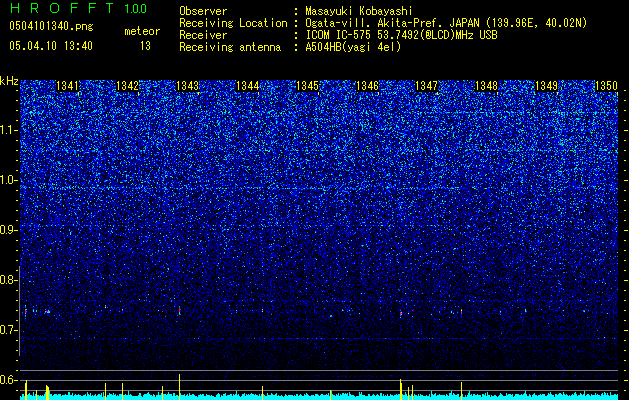Screen dimensions: 629x400
Task: Click the 0.8 kHz frequency label
Action: [9, 280]
